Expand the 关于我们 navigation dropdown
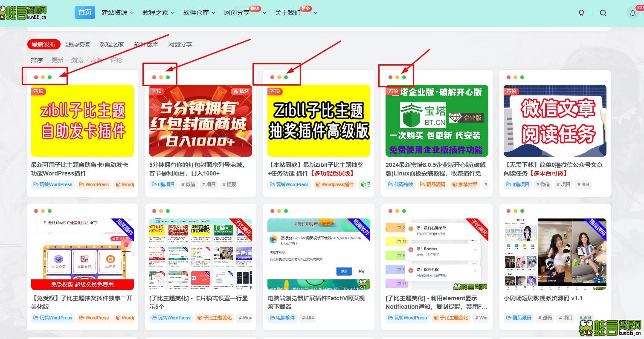644x339 pixels. (296, 13)
